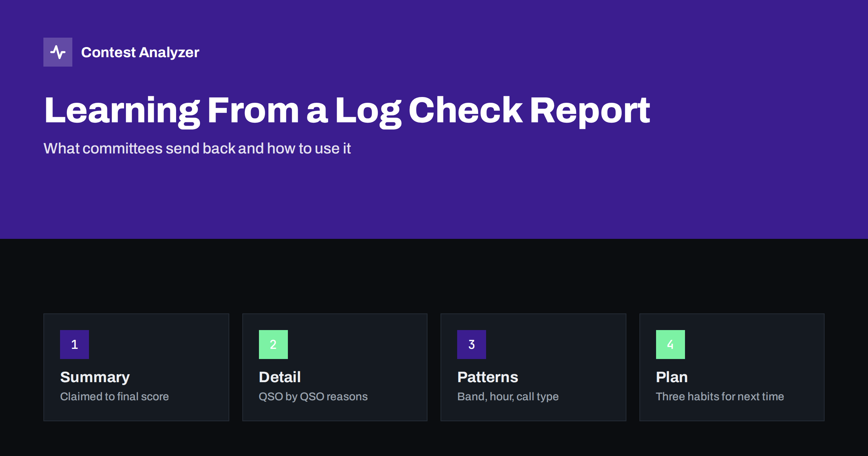Click the Contest Analyzer brand name
This screenshot has width=868, height=456.
click(x=140, y=52)
